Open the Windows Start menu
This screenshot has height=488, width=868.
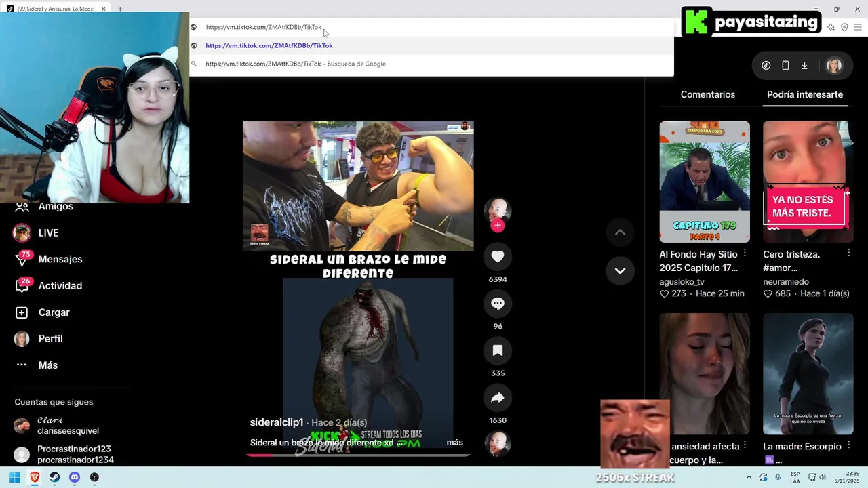14,477
